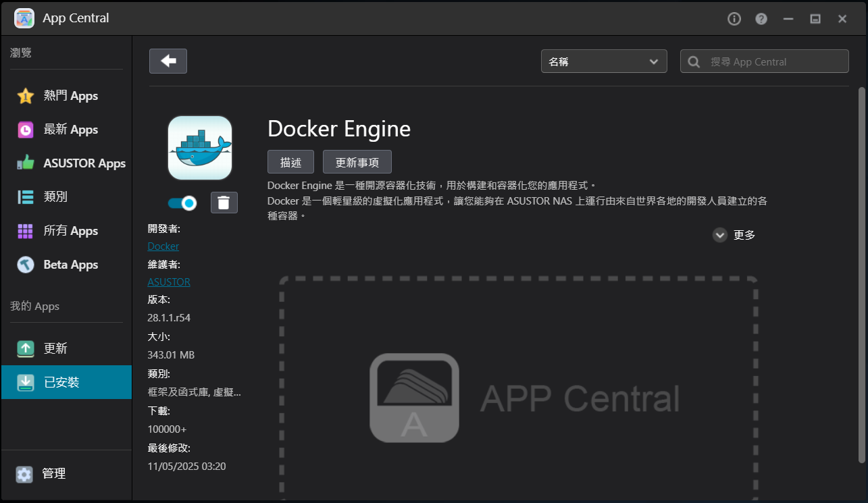Screen dimensions: 868x503
Task: Switch to the 更新事項 tab
Action: coord(357,162)
